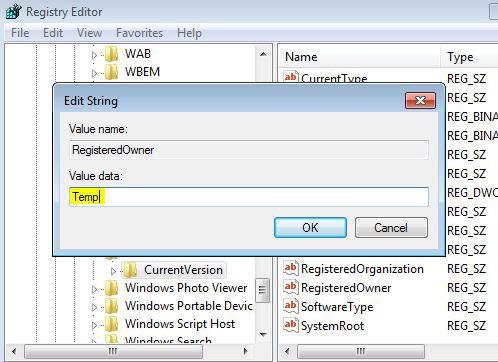Open the Favorites menu

[139, 33]
